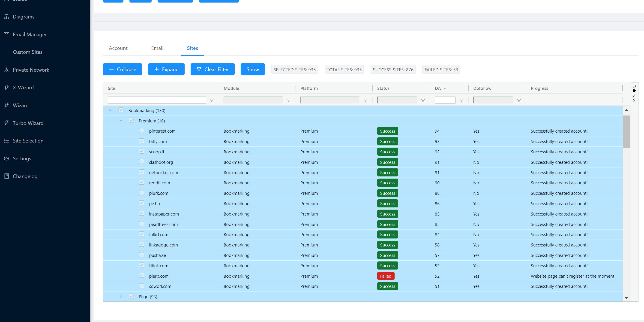This screenshot has height=322, width=644.
Task: Focus the Module filter input field
Action: click(x=253, y=100)
